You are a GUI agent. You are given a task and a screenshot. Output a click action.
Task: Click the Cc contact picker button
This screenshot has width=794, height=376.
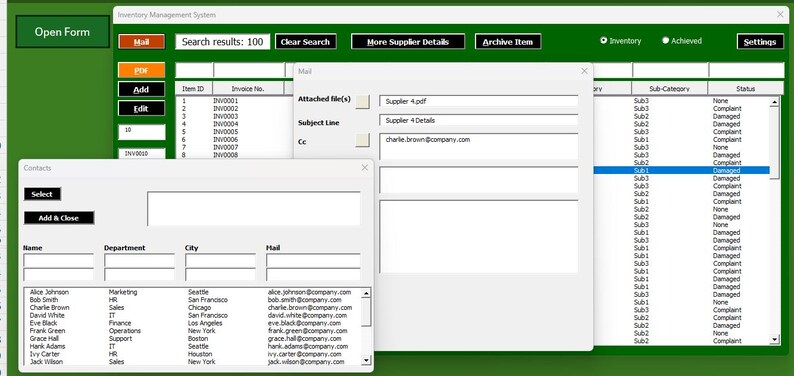point(363,140)
